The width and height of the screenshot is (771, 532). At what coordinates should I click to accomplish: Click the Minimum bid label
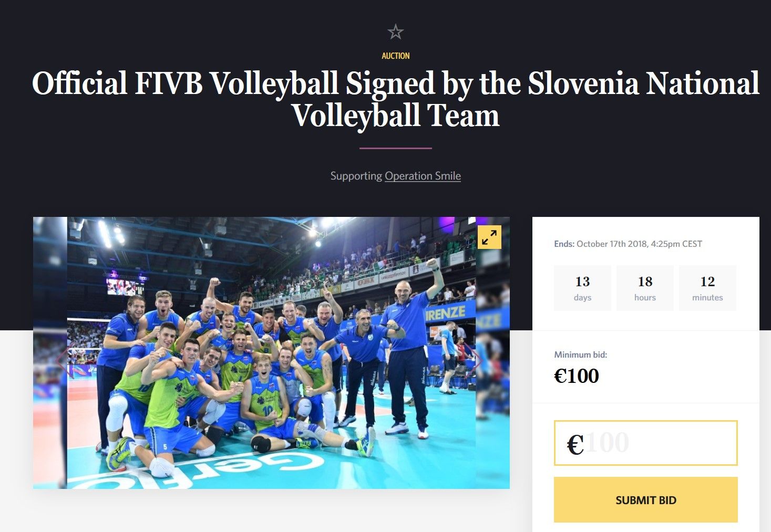pyautogui.click(x=581, y=354)
